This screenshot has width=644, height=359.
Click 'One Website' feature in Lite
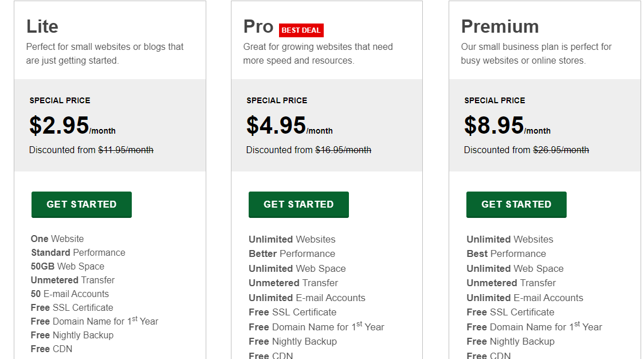pyautogui.click(x=57, y=239)
